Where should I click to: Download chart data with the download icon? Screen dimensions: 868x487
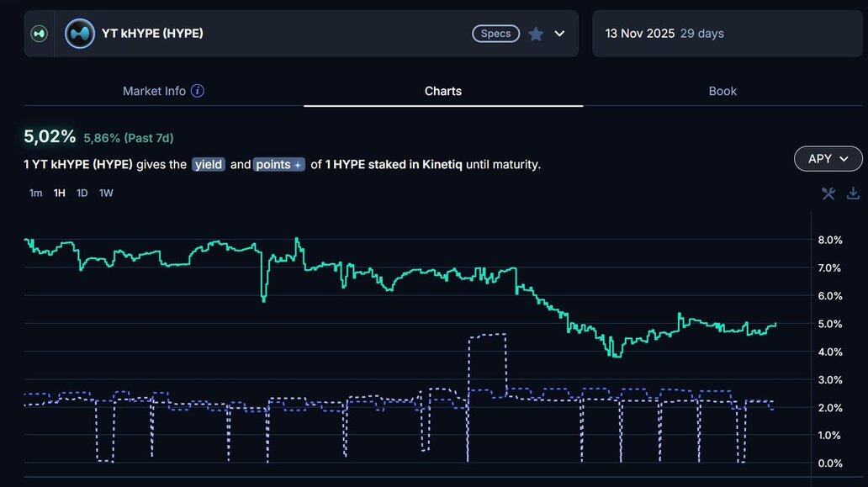853,193
